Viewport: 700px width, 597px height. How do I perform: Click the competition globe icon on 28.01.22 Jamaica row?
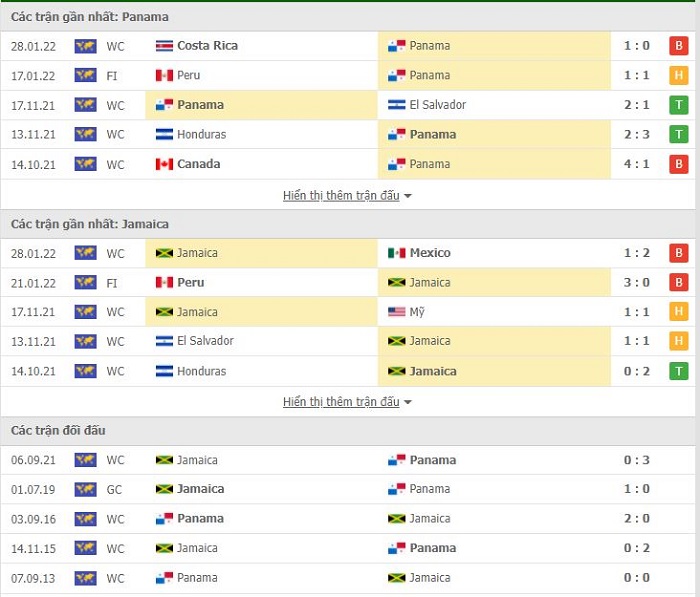pos(85,253)
